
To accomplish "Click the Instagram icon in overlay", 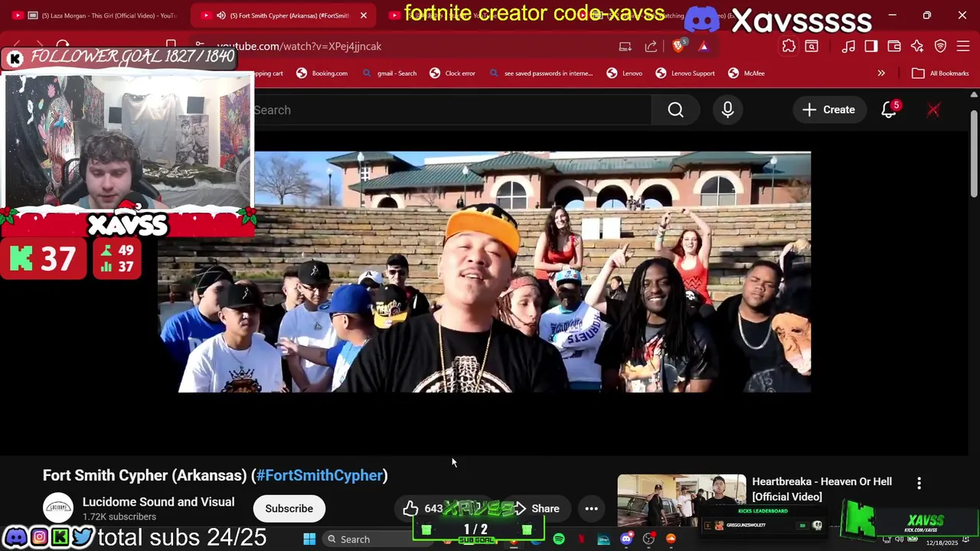I will click(x=38, y=537).
